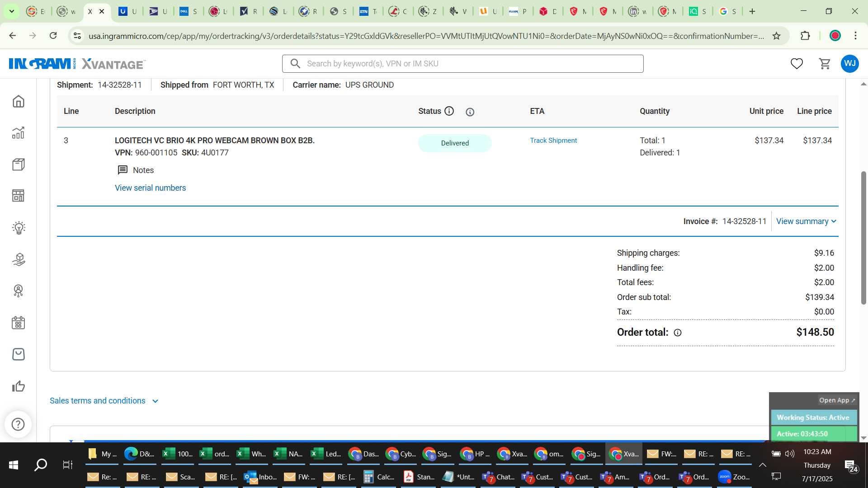Viewport: 868px width, 488px height.
Task: Switch to the Dell browser tab
Action: [x=188, y=11]
